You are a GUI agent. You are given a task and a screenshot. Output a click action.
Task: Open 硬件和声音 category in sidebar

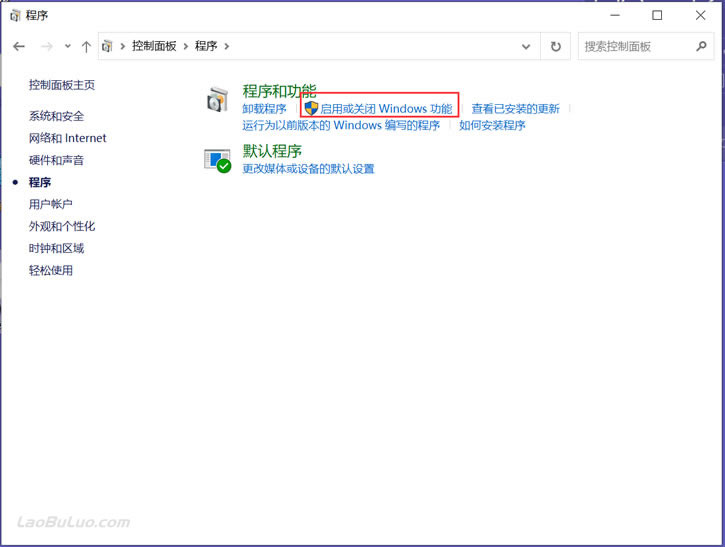pyautogui.click(x=56, y=160)
